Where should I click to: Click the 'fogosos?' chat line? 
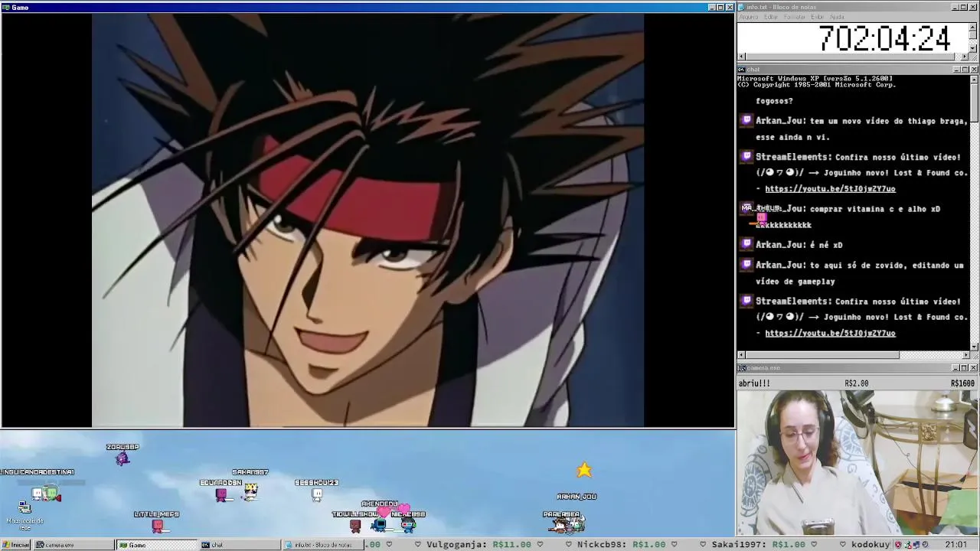(x=774, y=101)
